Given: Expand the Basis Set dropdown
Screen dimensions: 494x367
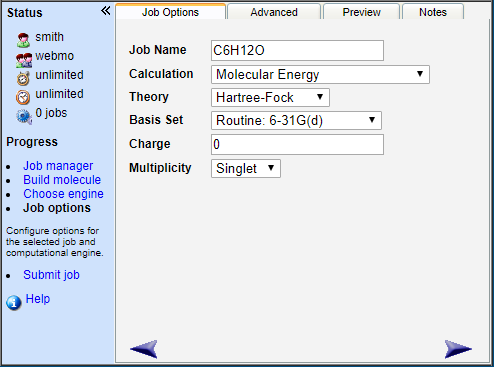Looking at the screenshot, I should 296,120.
